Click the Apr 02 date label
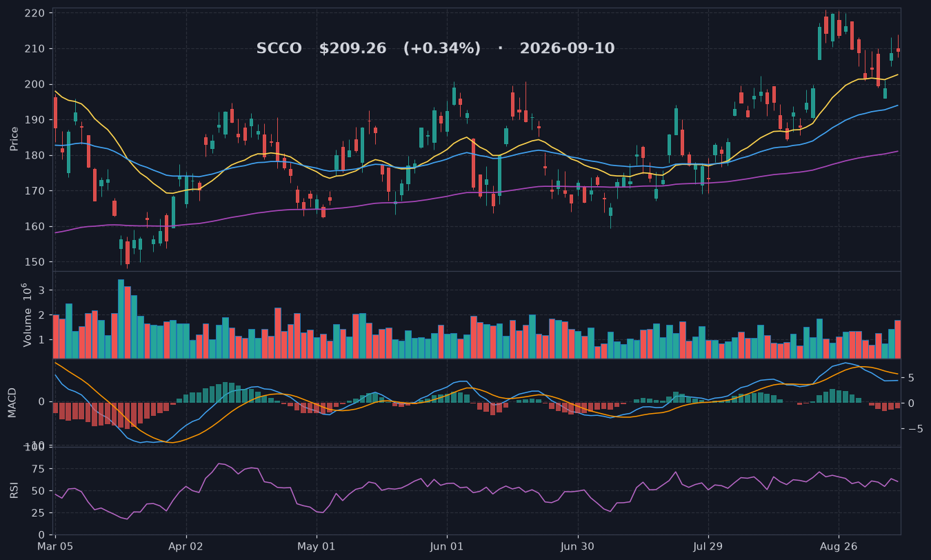The height and width of the screenshot is (560, 931). point(186,546)
